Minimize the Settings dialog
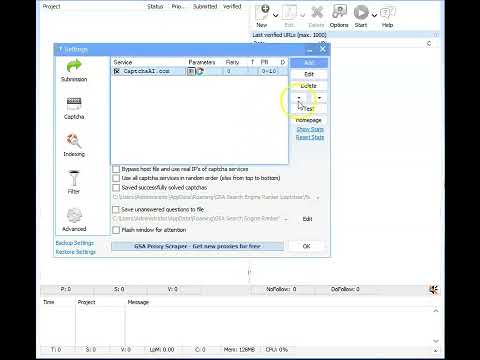Image resolution: width=480 pixels, height=360 pixels. (310, 50)
